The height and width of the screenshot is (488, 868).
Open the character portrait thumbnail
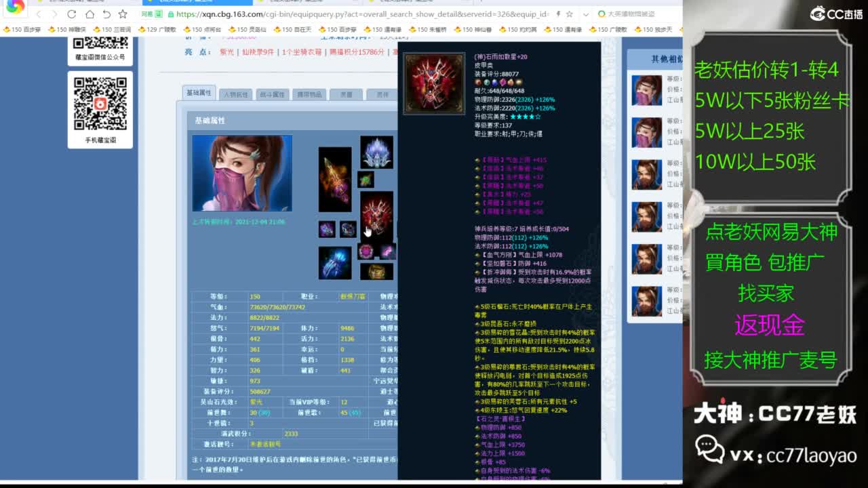(x=242, y=173)
